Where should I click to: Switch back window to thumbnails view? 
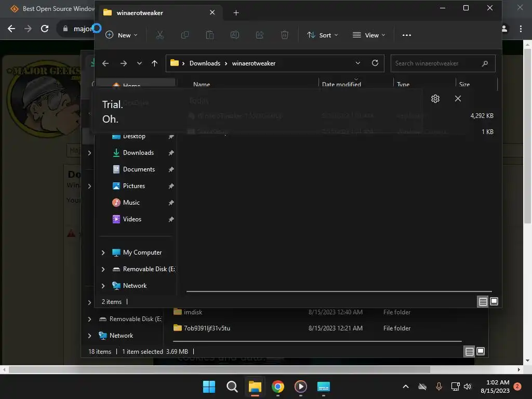[481, 352]
